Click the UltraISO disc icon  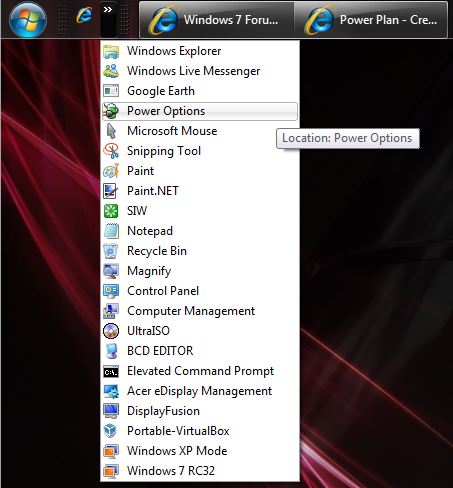click(x=111, y=331)
